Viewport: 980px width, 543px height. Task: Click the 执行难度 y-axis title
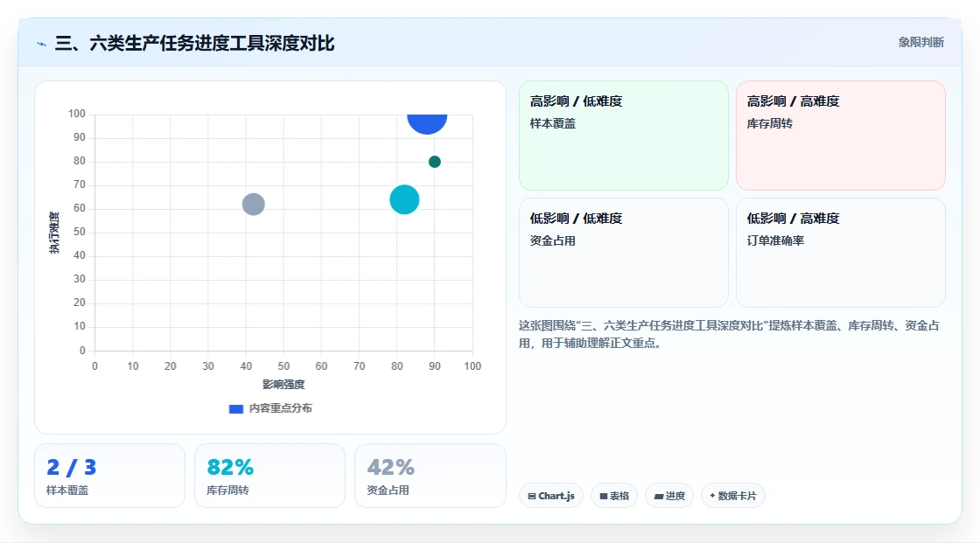click(x=54, y=233)
